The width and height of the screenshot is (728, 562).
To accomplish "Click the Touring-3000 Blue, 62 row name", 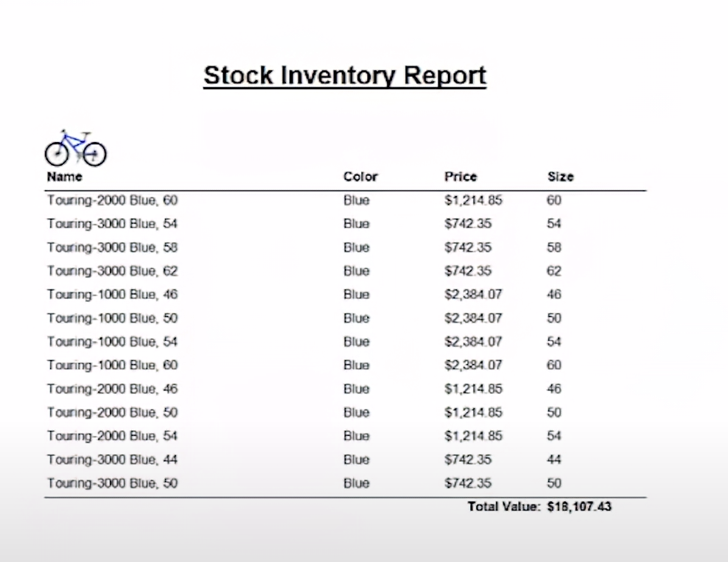I will pos(112,271).
